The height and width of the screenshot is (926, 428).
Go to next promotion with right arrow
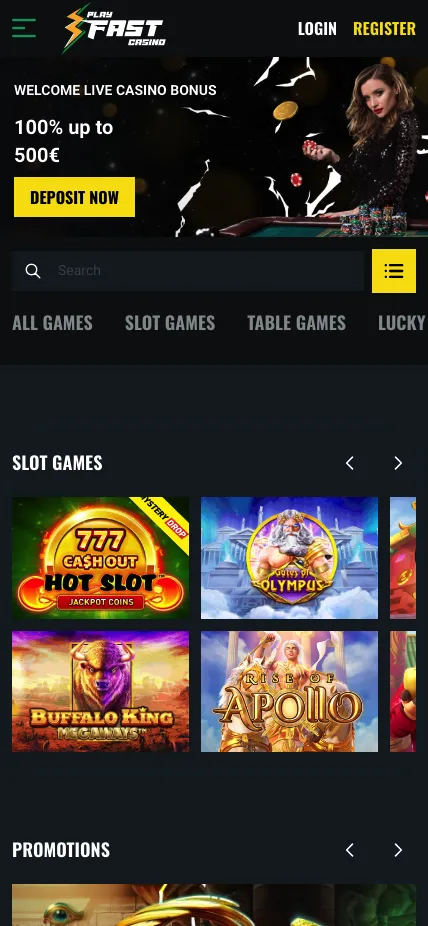tap(398, 850)
